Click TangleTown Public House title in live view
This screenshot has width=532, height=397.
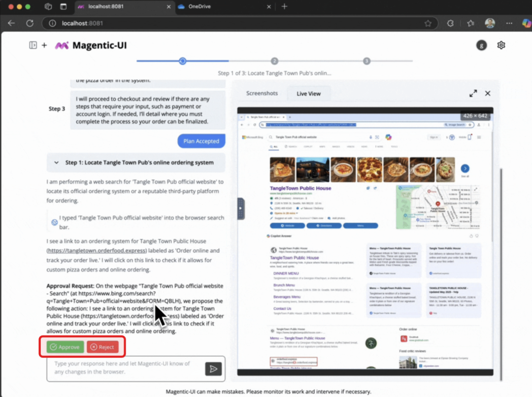click(x=300, y=188)
